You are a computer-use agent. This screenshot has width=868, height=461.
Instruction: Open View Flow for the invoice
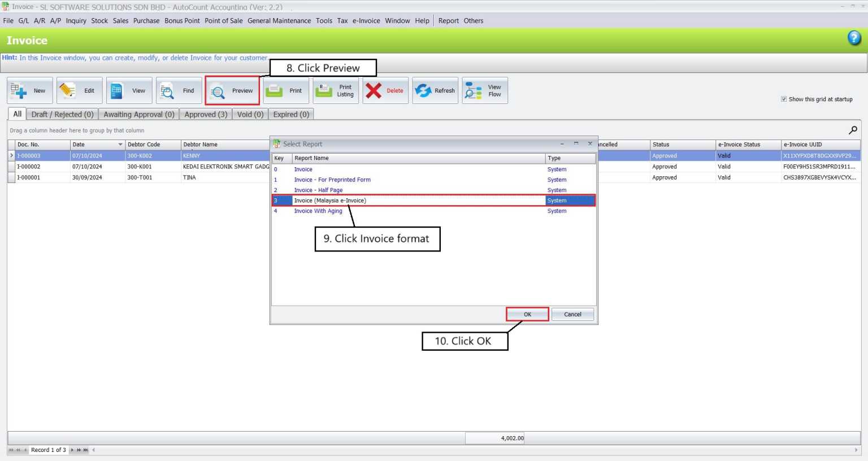click(x=485, y=90)
